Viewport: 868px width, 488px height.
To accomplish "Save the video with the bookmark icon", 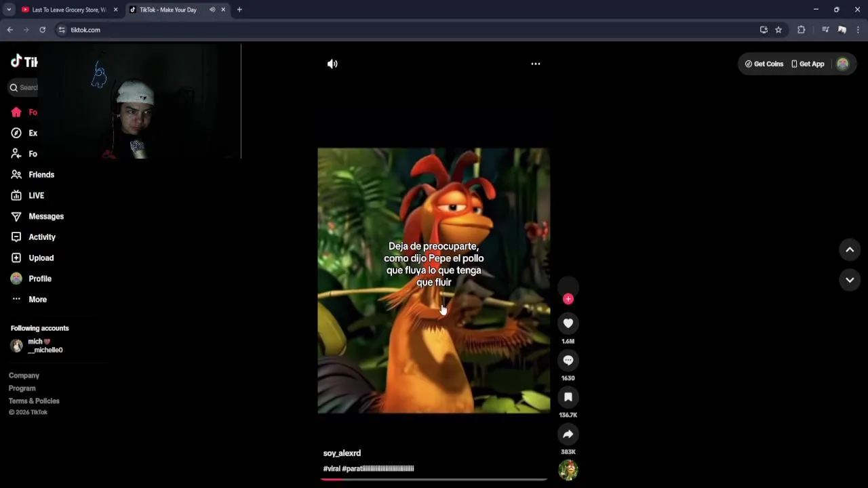I will click(568, 397).
